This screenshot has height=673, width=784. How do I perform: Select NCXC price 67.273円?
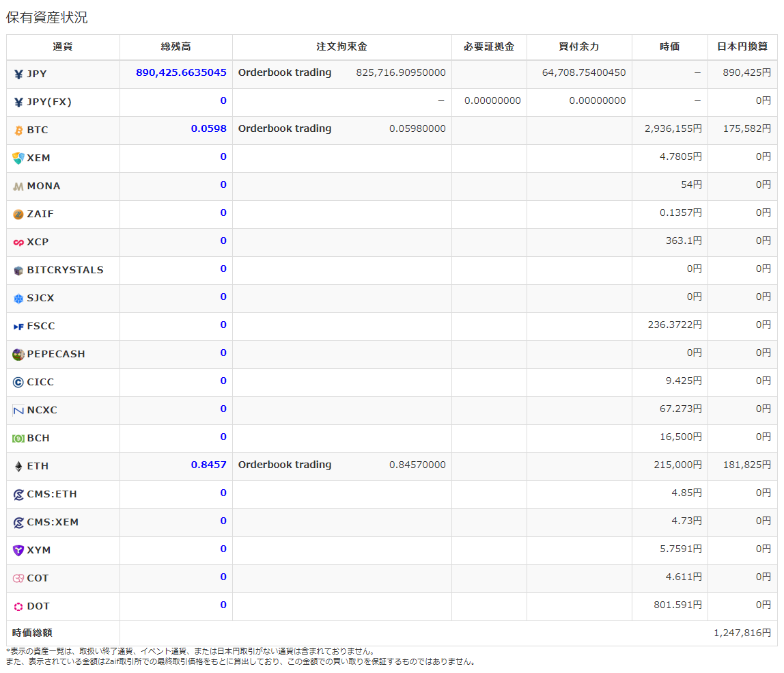[680, 409]
